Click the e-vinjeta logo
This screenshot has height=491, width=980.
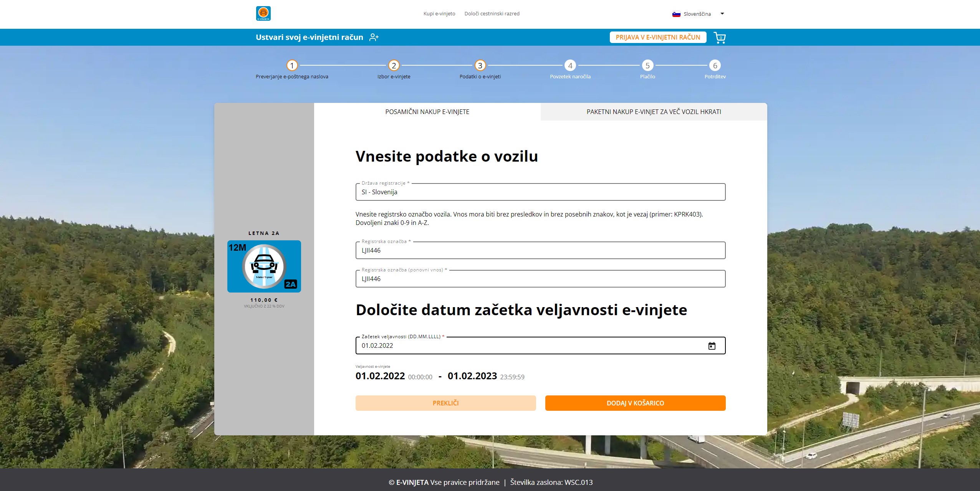point(263,13)
